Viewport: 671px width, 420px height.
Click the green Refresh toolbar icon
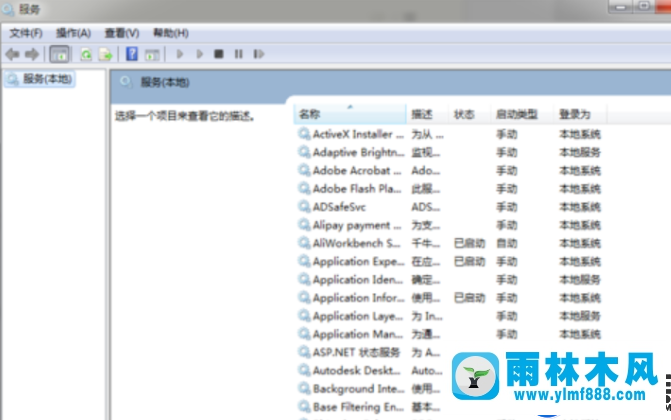point(86,54)
